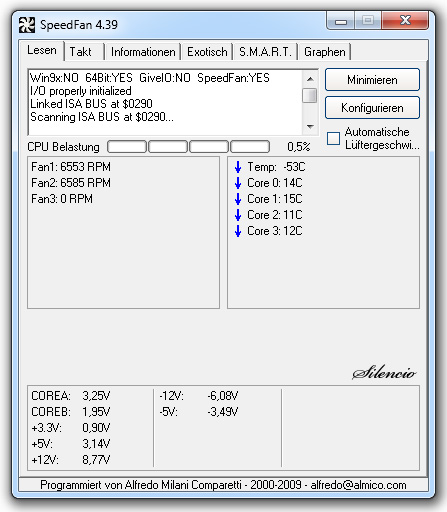Screen dimensions: 447x512
Task: Click the log scrollbar up arrow
Action: (x=310, y=79)
